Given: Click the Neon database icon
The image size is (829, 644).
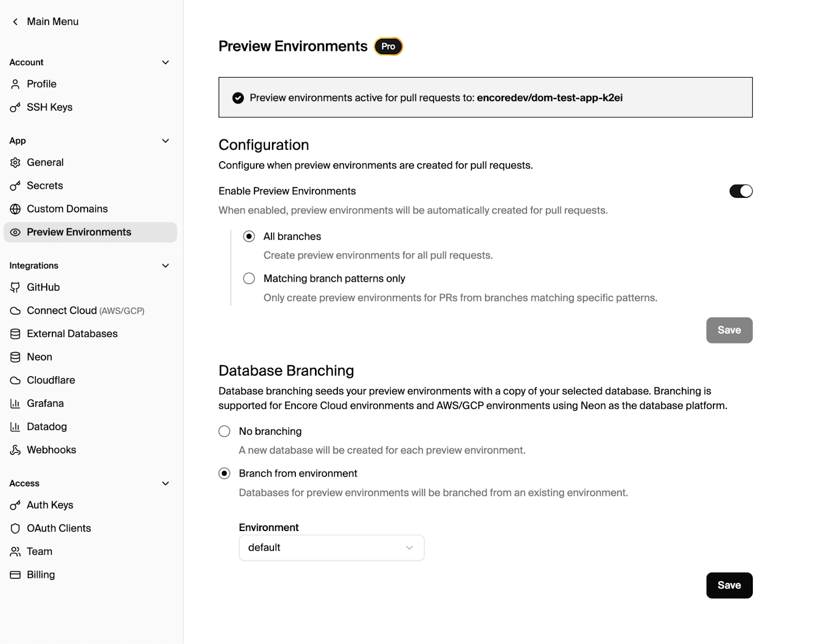Looking at the screenshot, I should pyautogui.click(x=16, y=357).
